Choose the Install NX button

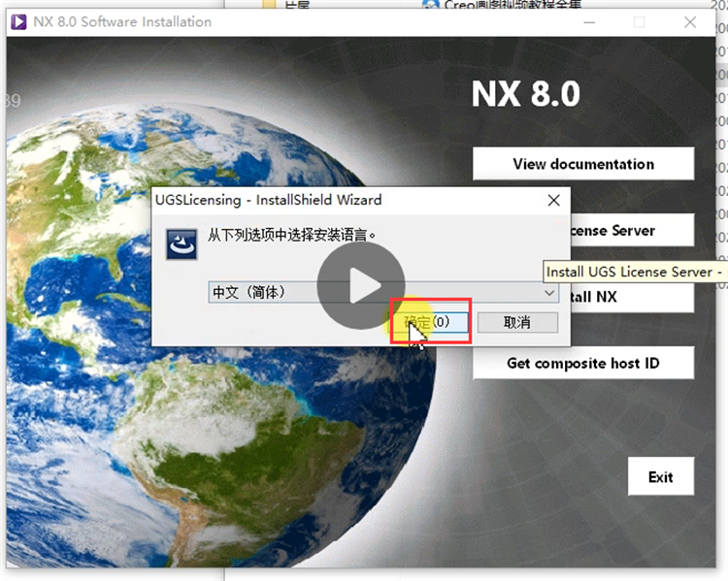coord(632,297)
